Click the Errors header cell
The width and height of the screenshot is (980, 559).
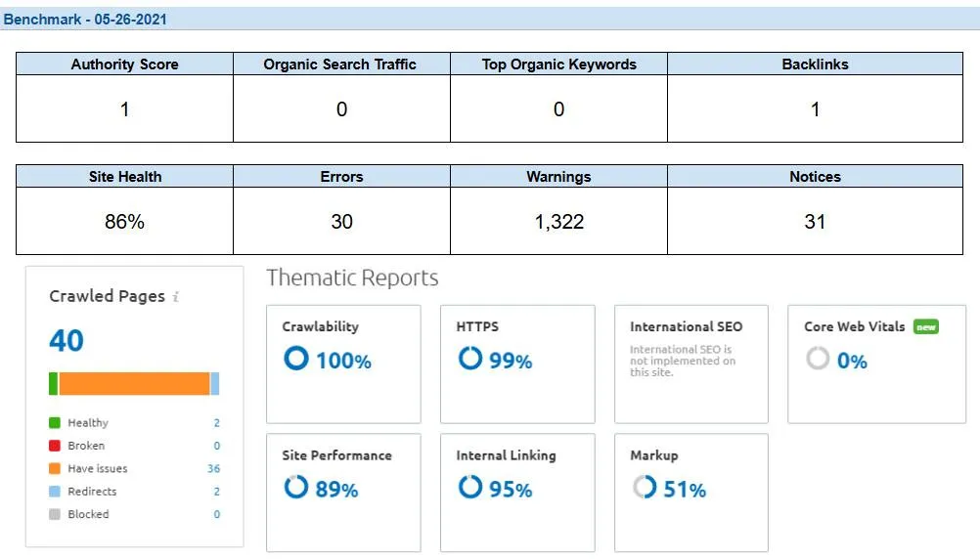point(341,176)
